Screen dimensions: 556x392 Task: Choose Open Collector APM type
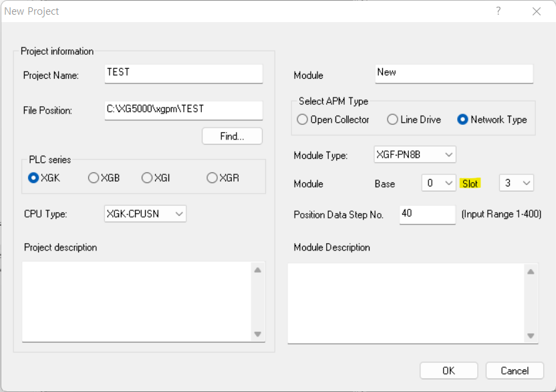pos(301,119)
